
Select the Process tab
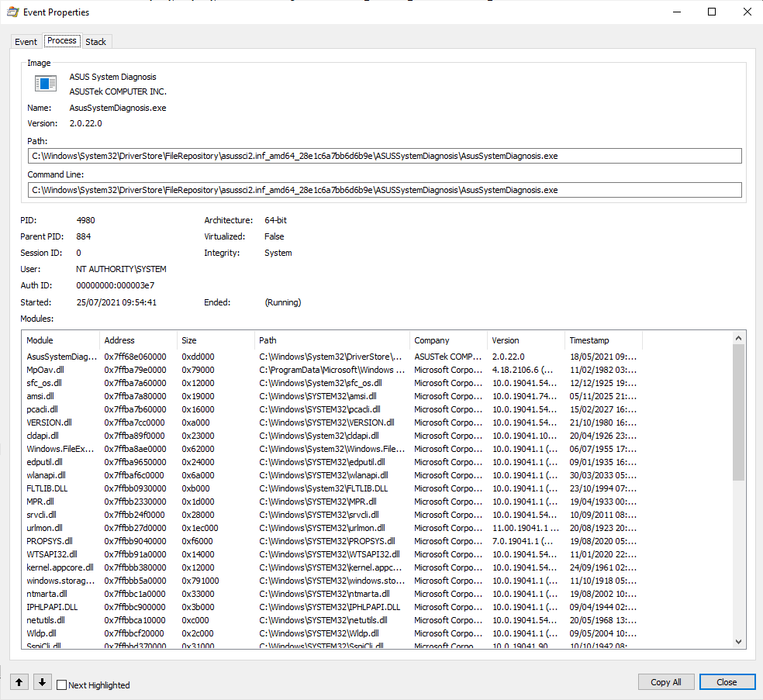tap(62, 41)
